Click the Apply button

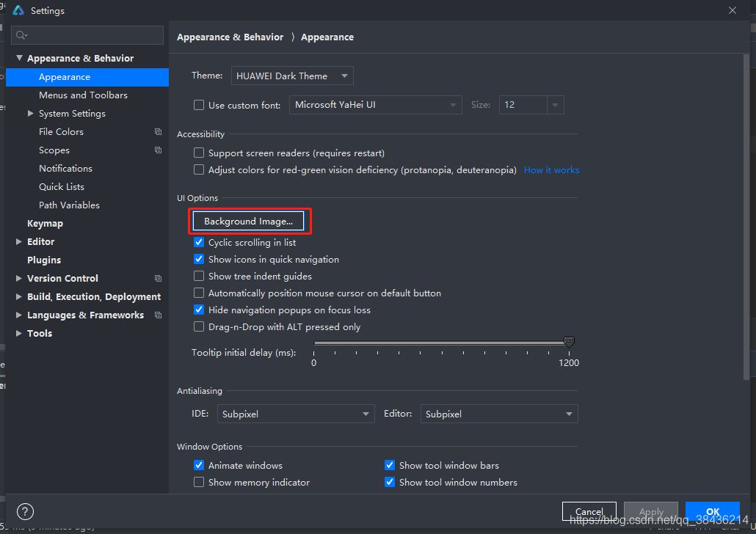[651, 511]
